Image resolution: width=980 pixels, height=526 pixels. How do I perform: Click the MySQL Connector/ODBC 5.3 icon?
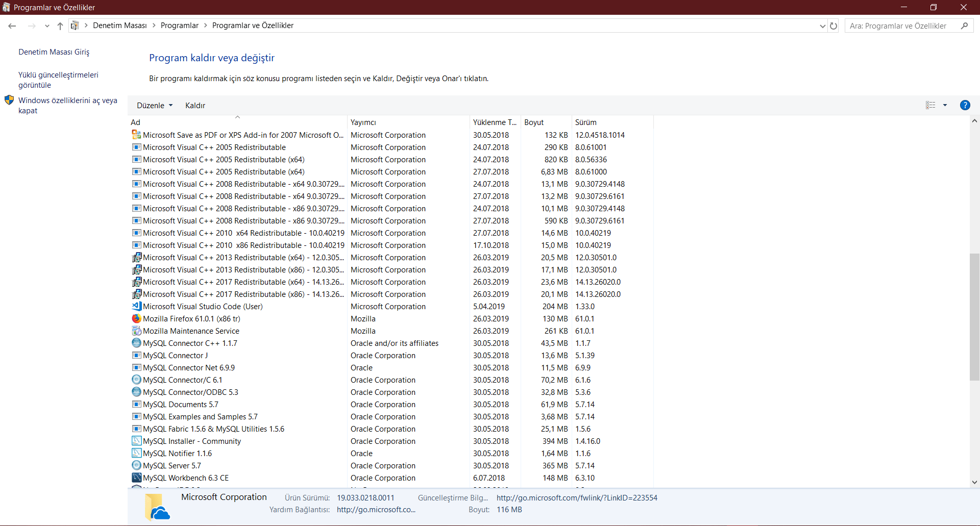click(136, 392)
